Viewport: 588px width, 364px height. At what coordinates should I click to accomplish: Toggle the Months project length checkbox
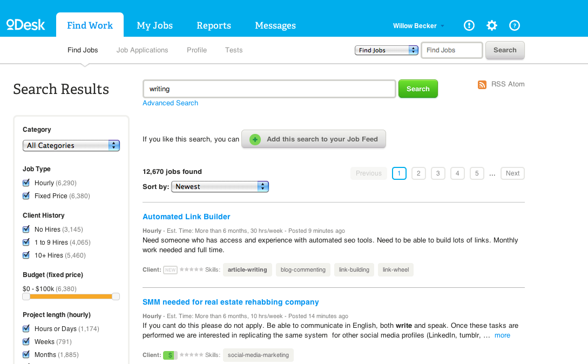coord(26,354)
